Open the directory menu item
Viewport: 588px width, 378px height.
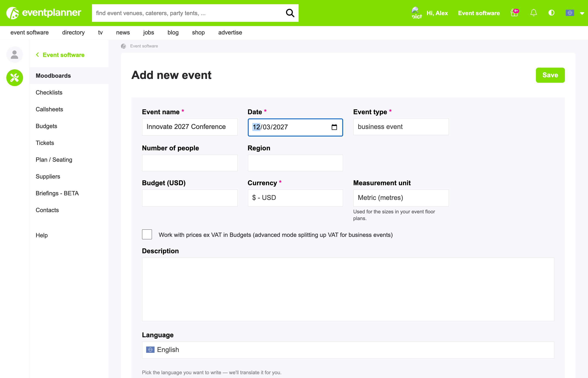73,32
